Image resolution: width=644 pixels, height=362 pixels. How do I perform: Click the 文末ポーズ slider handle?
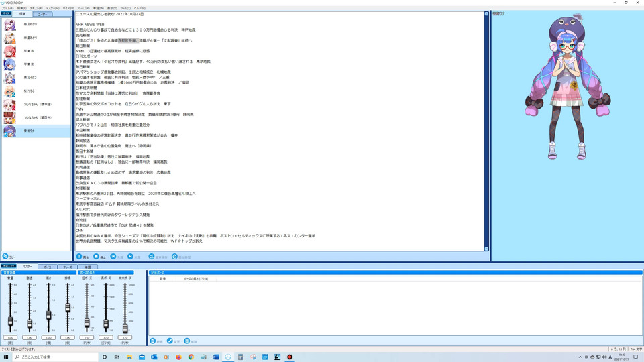[125, 328]
